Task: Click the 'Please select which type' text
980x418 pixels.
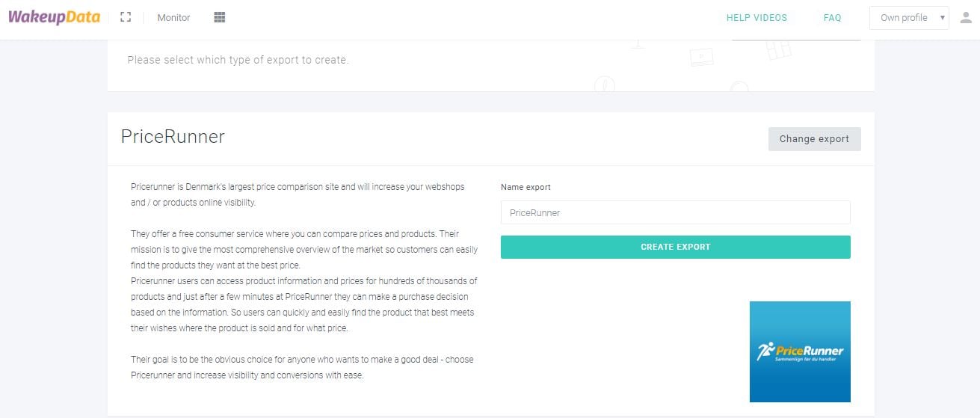Action: [x=238, y=60]
